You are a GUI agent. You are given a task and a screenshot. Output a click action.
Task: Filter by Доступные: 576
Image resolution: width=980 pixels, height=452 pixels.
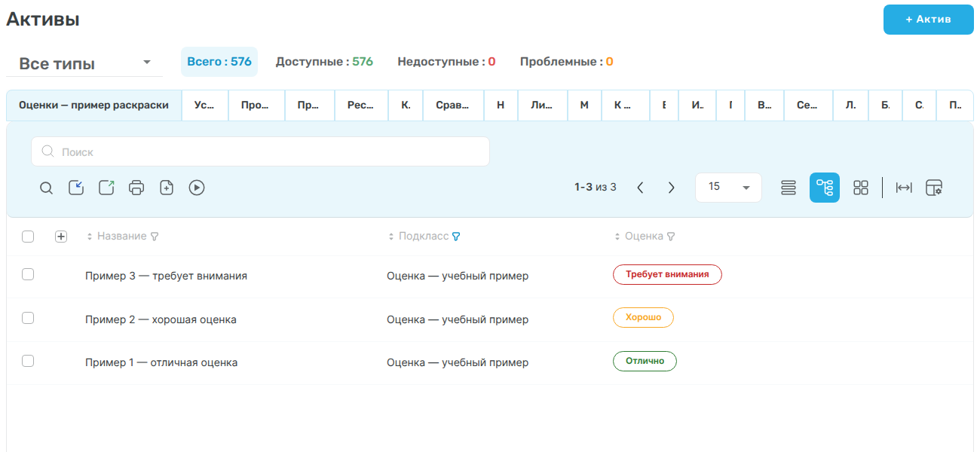324,62
